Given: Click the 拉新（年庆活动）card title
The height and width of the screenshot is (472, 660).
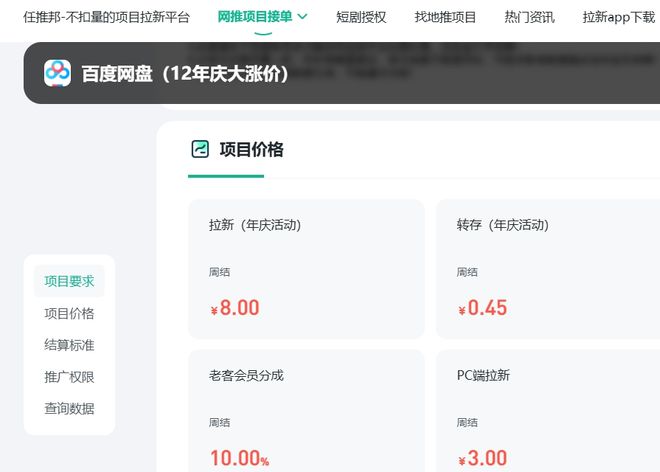Looking at the screenshot, I should click(x=255, y=225).
